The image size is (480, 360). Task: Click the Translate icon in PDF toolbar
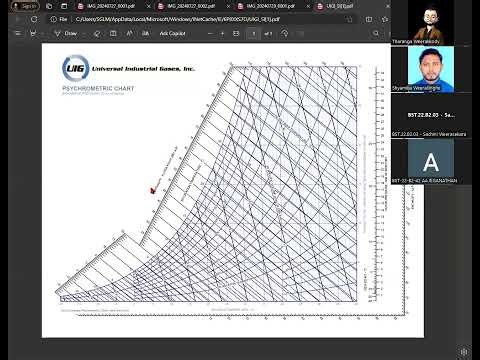(145, 33)
